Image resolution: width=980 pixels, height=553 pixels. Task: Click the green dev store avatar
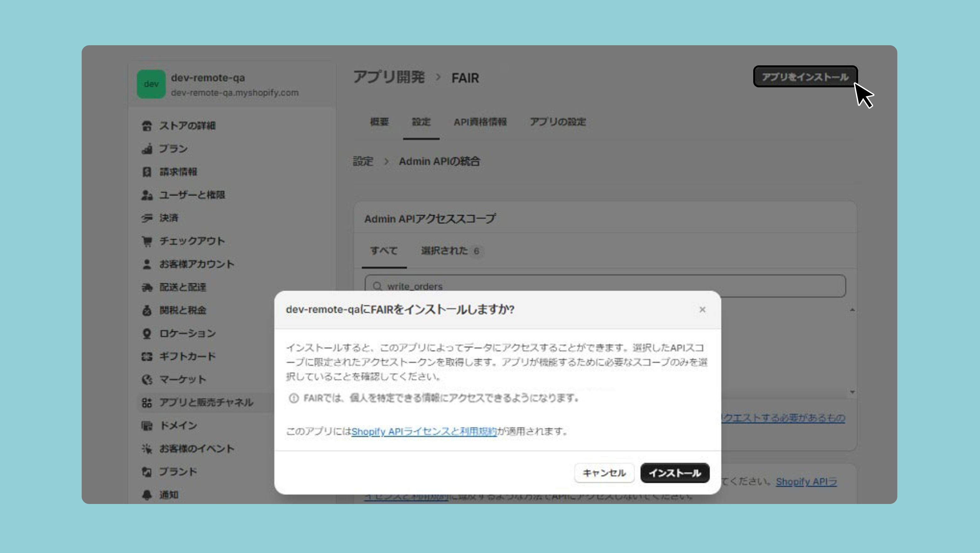[151, 84]
